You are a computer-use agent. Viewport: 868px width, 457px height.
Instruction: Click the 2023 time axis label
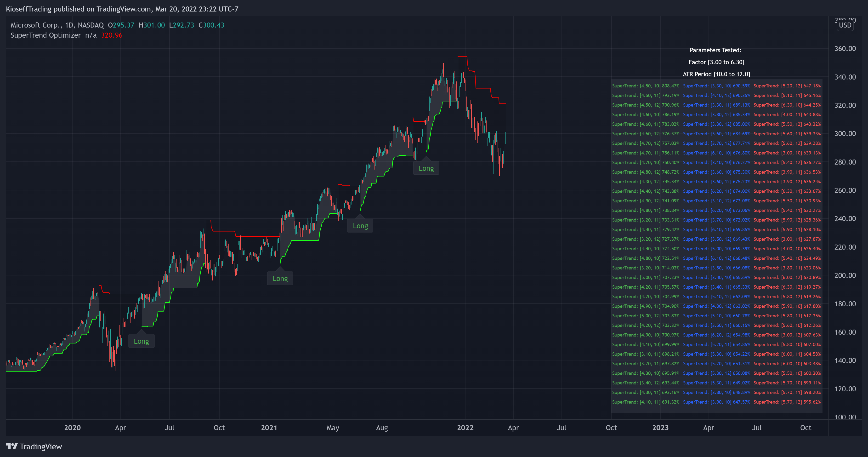pos(660,428)
